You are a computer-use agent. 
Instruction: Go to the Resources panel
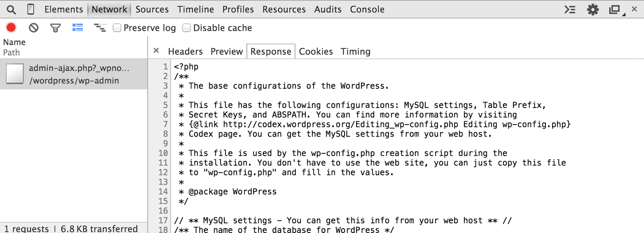[x=284, y=9]
